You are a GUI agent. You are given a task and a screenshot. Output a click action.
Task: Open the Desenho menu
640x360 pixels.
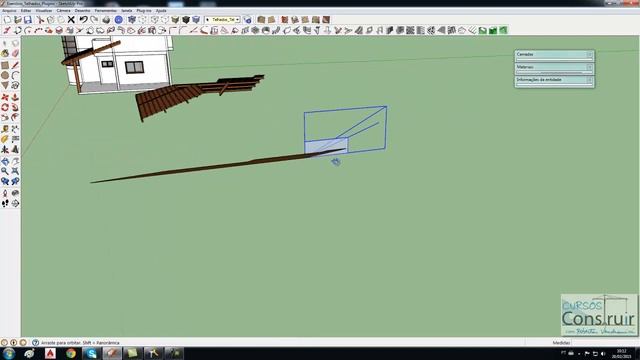click(x=82, y=11)
